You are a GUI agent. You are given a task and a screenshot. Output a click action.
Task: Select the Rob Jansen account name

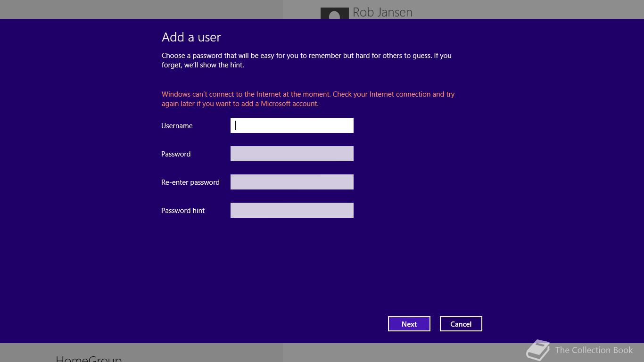tap(382, 12)
